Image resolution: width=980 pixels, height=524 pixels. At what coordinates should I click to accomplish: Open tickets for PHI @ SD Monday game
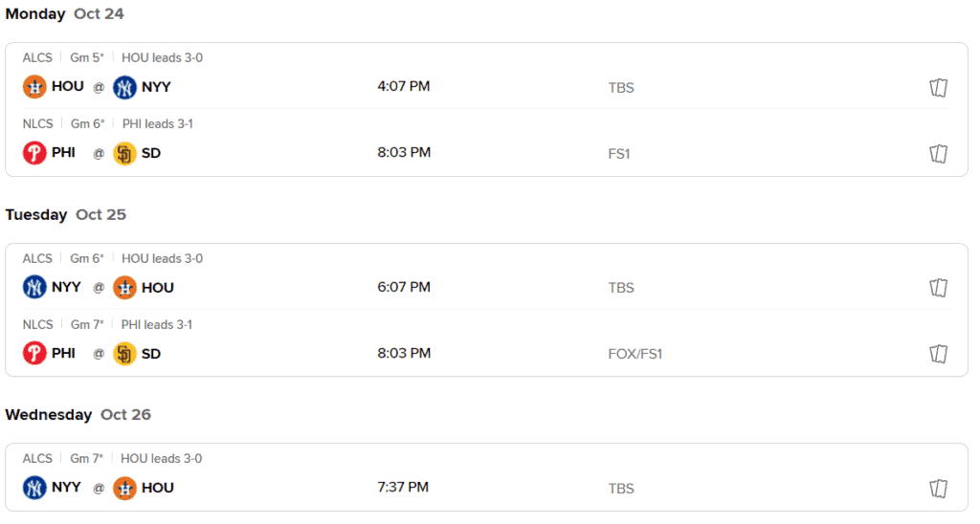coord(938,154)
